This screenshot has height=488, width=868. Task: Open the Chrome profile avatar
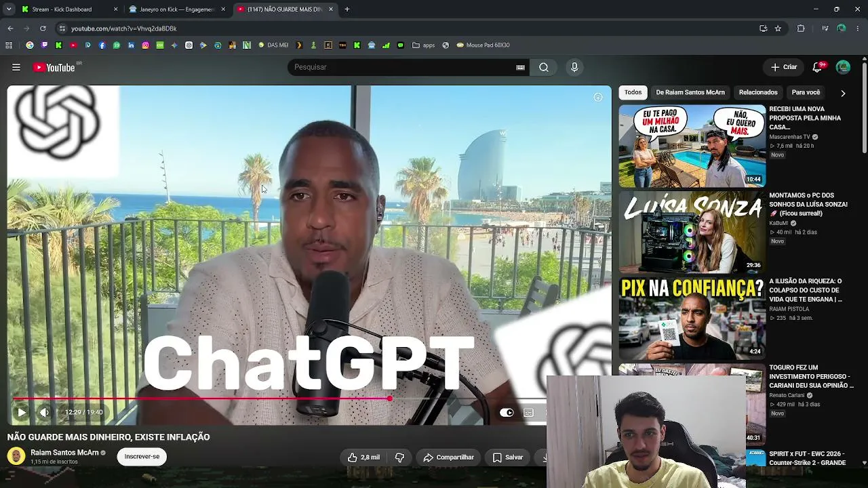click(842, 28)
